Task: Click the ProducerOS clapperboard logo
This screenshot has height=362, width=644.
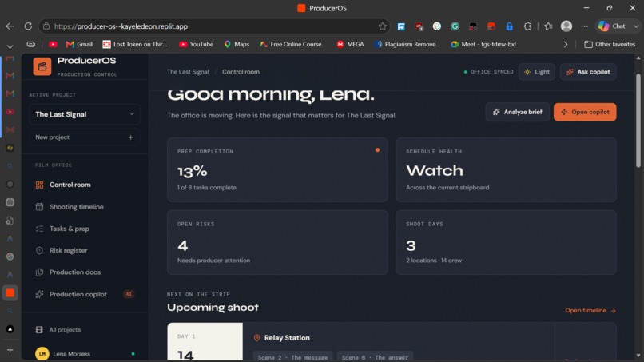Action: 42,66
